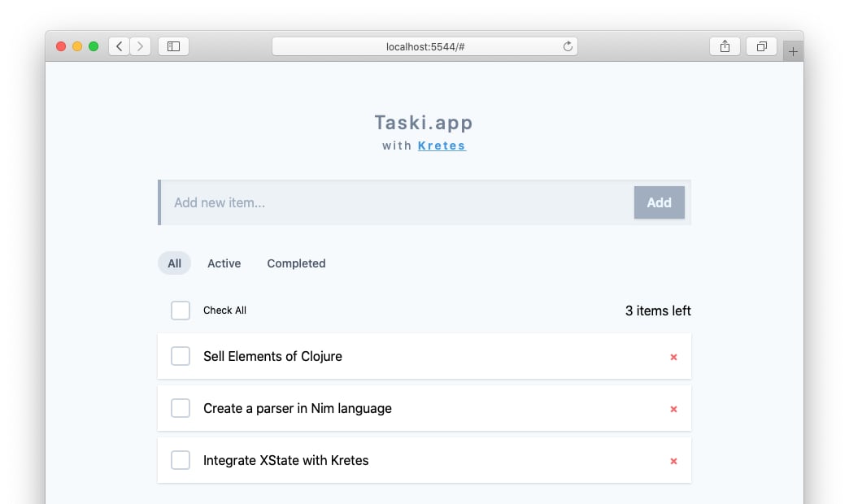
Task: Delete the Create a parser in Nim item
Action: [x=673, y=409]
